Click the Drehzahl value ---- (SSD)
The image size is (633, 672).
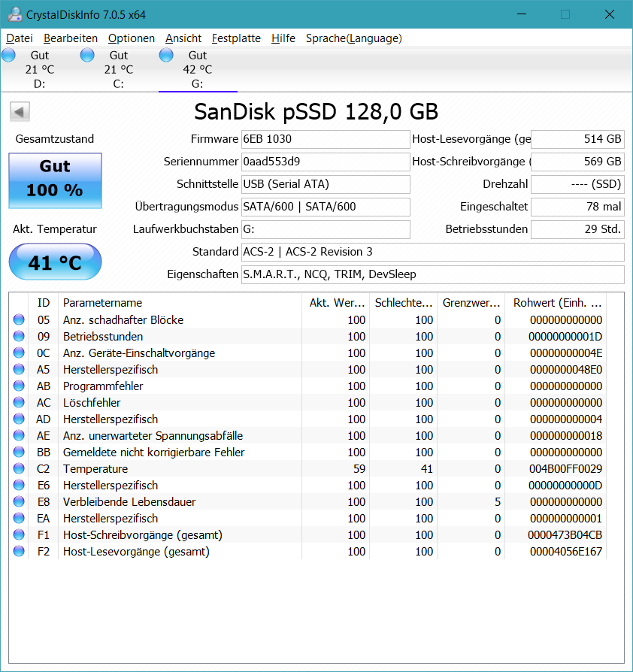[x=577, y=184]
